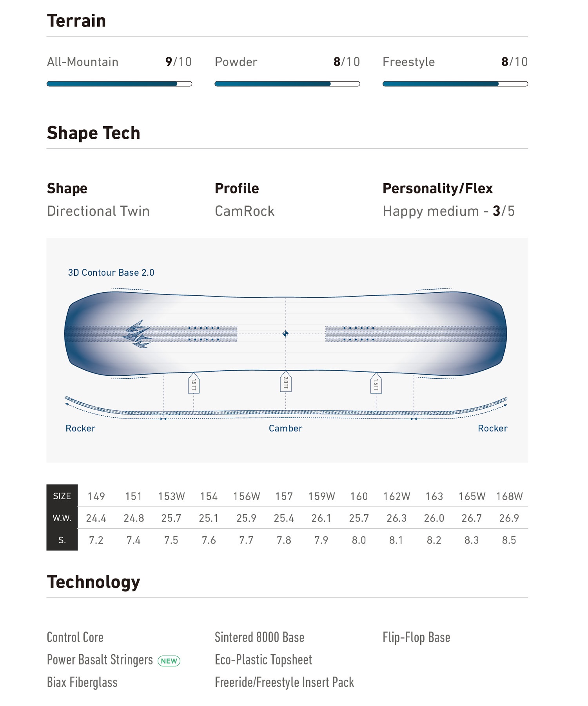
Task: Open the Control Core technology link
Action: pyautogui.click(x=75, y=637)
